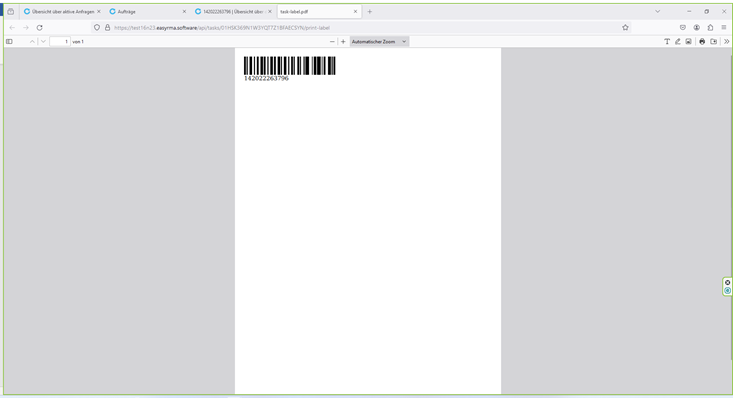The image size is (733, 398).
Task: Click the barcode number 142022263796
Action: 266,79
